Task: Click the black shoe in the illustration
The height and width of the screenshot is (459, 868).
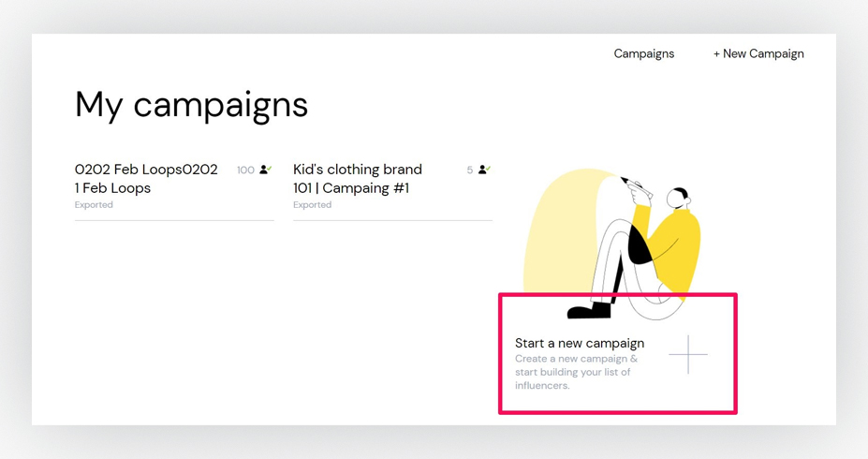Action: 589,311
